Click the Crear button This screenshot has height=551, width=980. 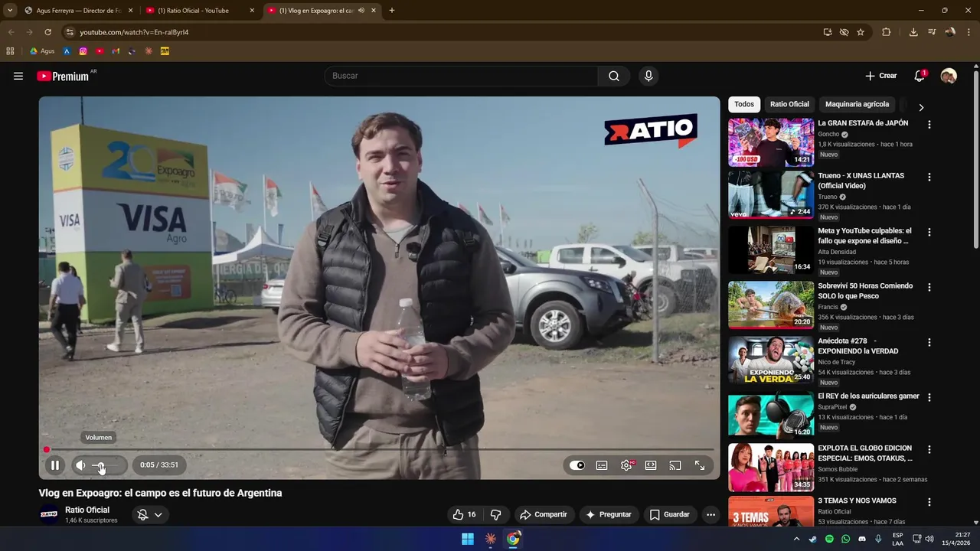(x=880, y=76)
